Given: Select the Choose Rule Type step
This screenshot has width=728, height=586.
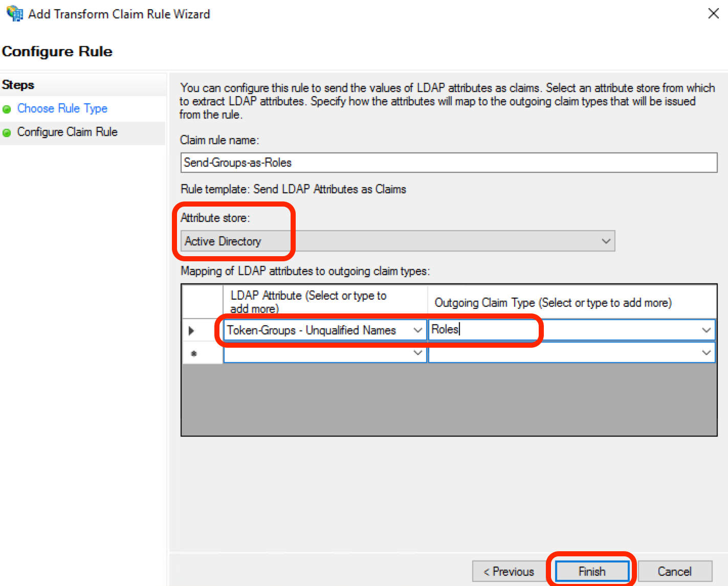Looking at the screenshot, I should (x=62, y=108).
